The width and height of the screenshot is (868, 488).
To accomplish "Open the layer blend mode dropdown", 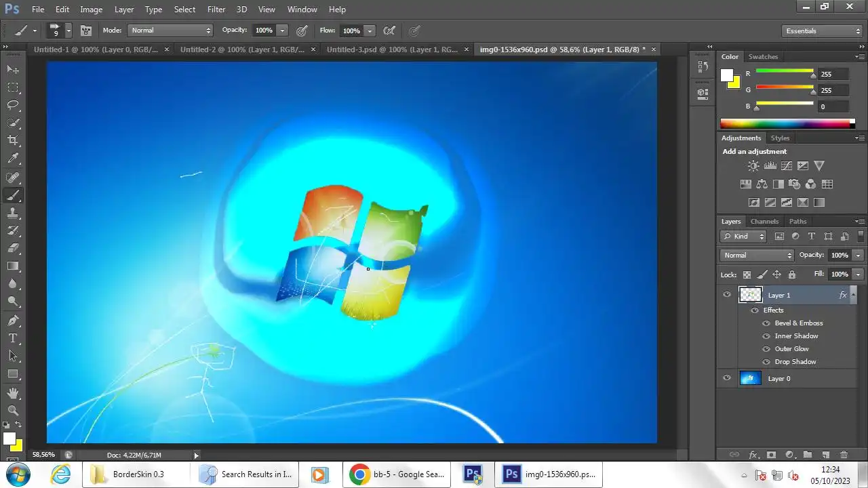I will (x=757, y=255).
